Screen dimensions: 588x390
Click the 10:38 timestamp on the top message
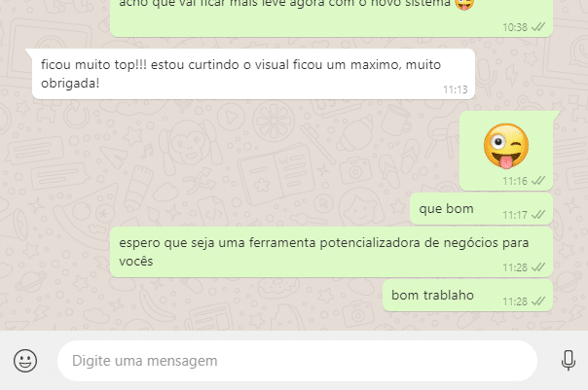coord(515,27)
